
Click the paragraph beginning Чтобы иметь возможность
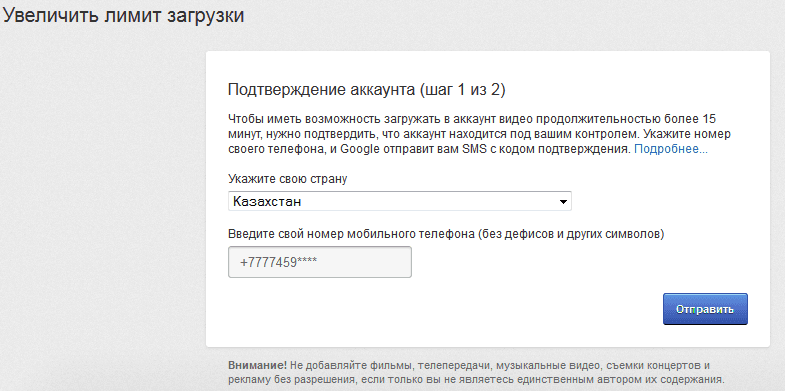coord(480,134)
